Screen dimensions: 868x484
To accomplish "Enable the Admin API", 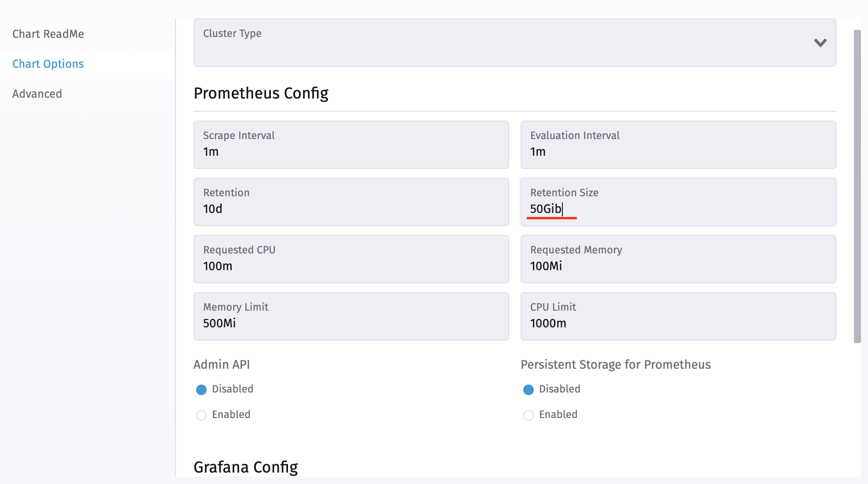I will tap(201, 414).
